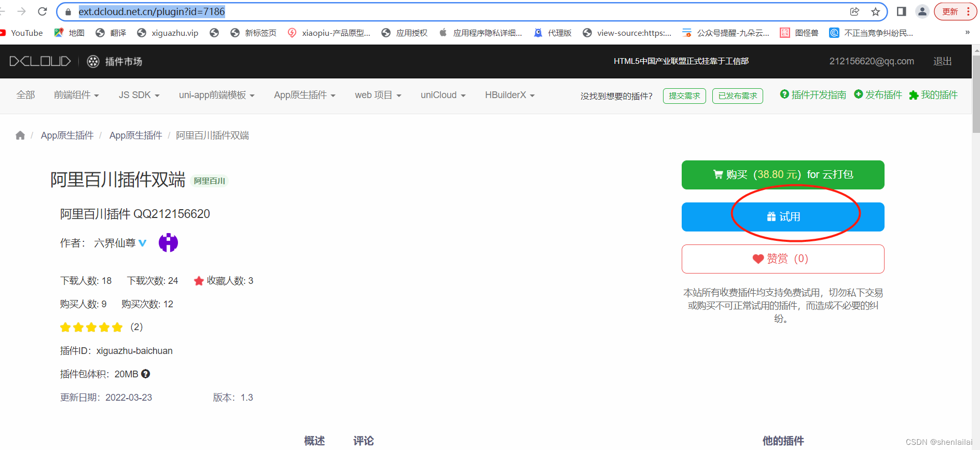Open the 地图 maps bookmark

point(70,33)
